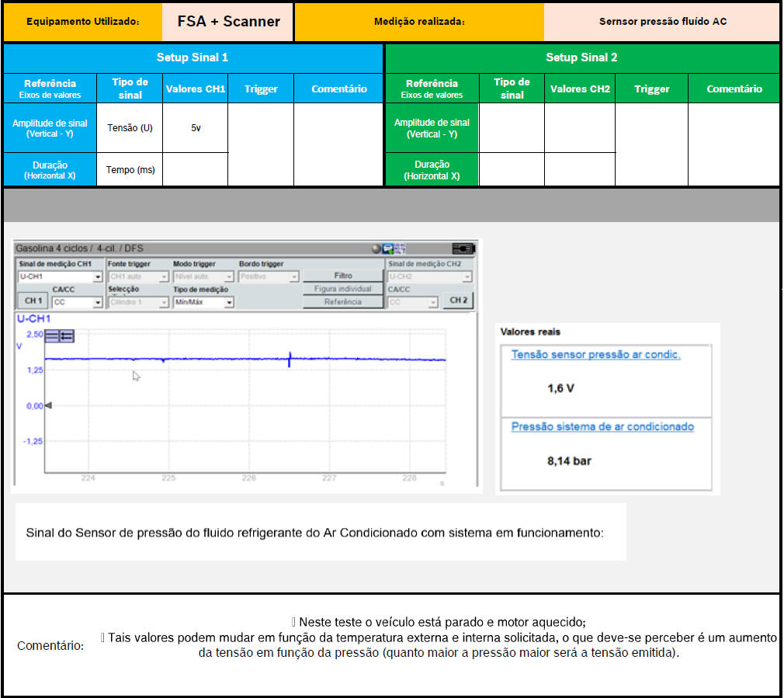Viewport: 784px width, 698px height.
Task: Open the Sinal de medição CH1 dropdown
Action: click(60, 276)
